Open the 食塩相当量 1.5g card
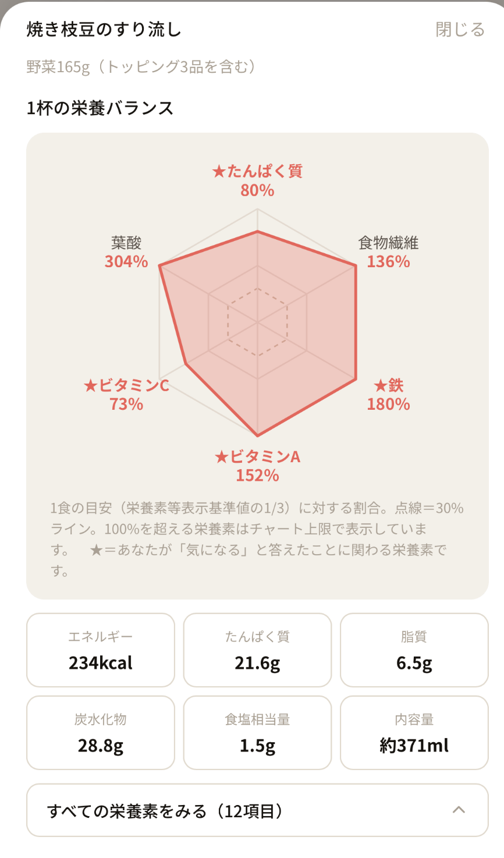The image size is (504, 858). (x=257, y=733)
